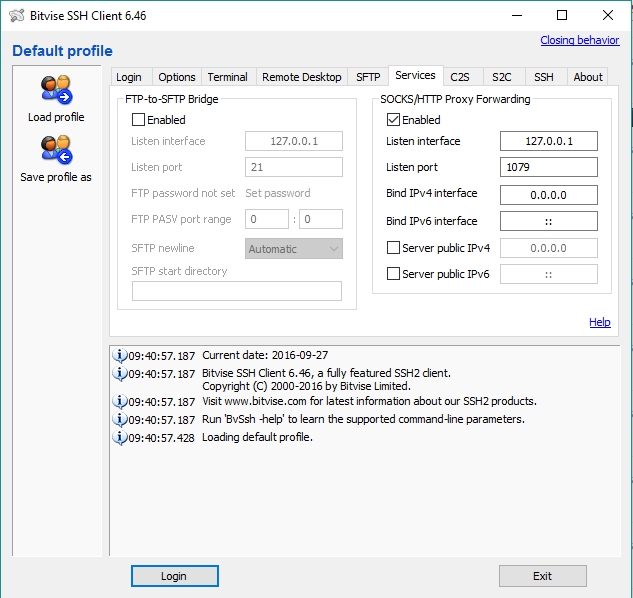Open the Closing behavior link
The height and width of the screenshot is (598, 633).
coord(580,40)
